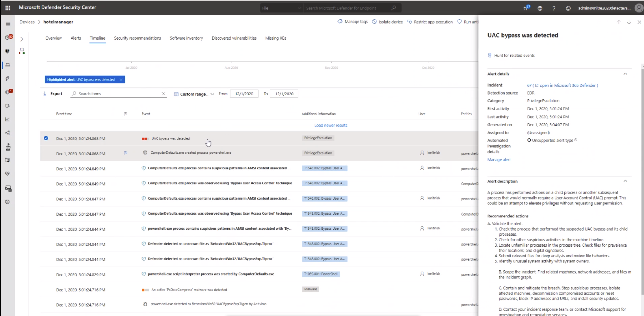Screen dimensions: 644x316
Task: Switch to the Overview tab
Action: click(54, 38)
